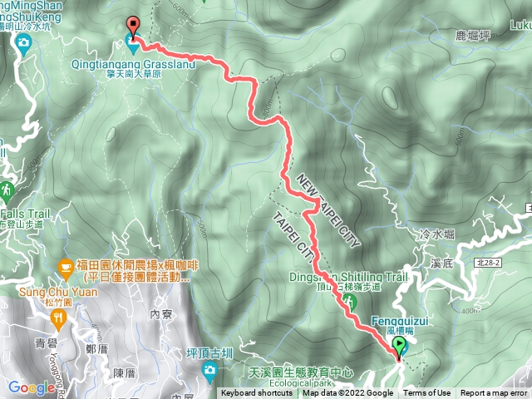Screen dimensions: 532x399
Task: Open Sung Chu Yuan restaurant icon
Action: pyautogui.click(x=58, y=321)
